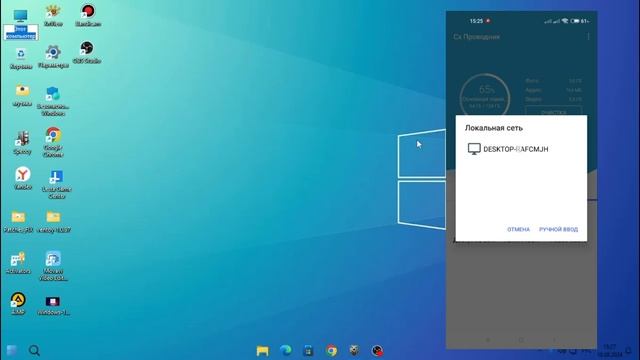640x360 pixels.
Task: Select the blue game center desktop shortcut
Action: (56, 184)
